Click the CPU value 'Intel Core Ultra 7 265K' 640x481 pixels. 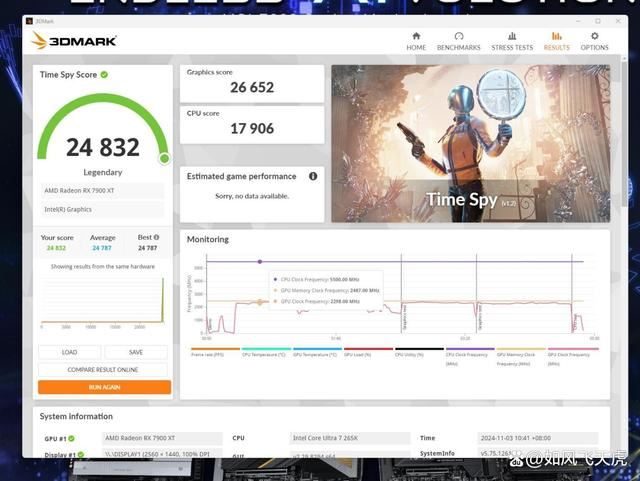click(350, 438)
